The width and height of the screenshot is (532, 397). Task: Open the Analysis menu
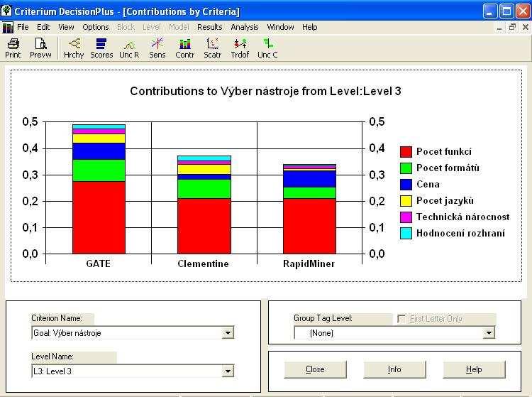point(245,27)
